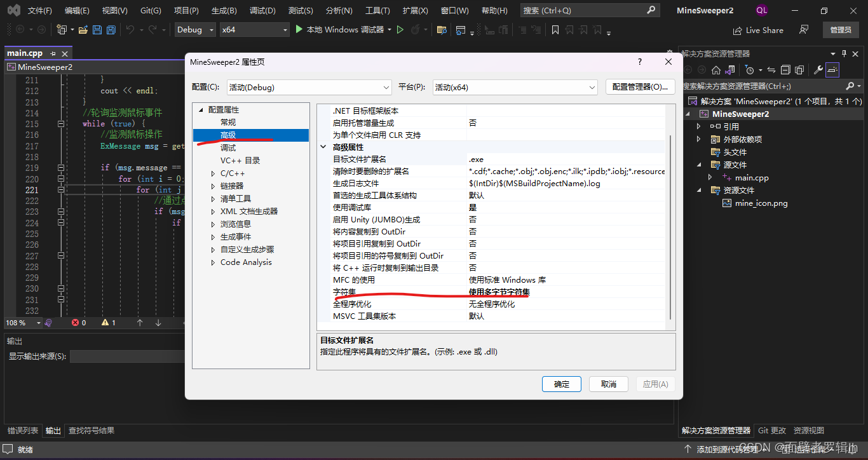Click the Hot Reload flame icon

click(x=415, y=30)
